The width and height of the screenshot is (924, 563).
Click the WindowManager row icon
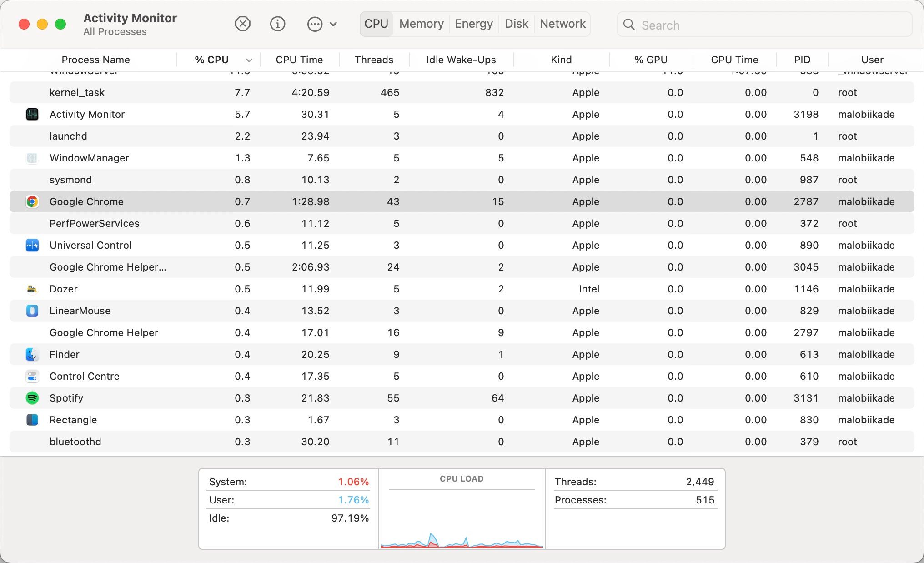[x=32, y=158]
